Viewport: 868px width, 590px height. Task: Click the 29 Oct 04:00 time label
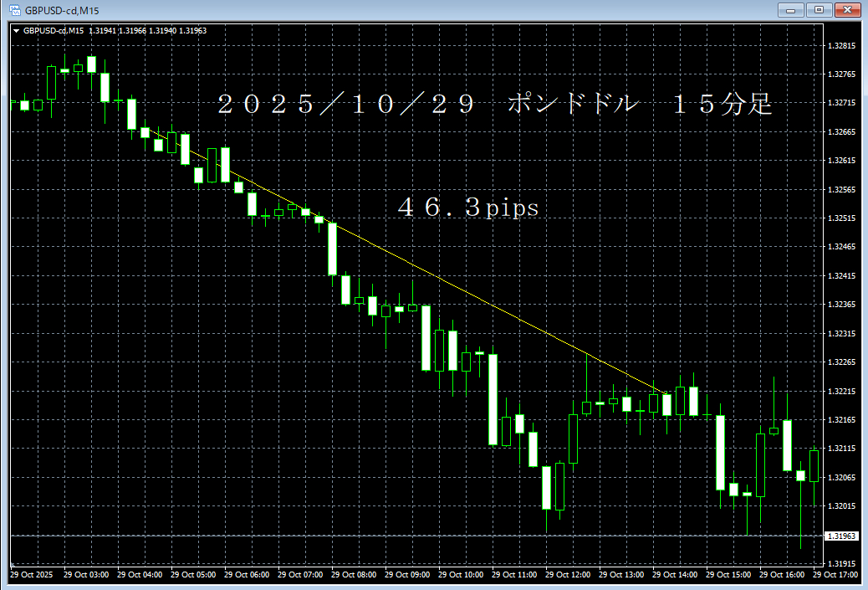point(140,574)
